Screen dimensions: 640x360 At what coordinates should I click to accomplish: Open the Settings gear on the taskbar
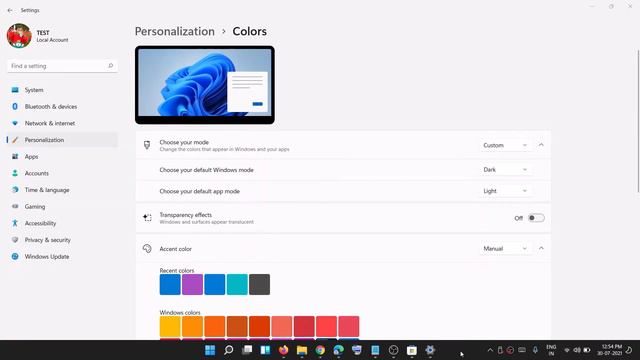click(430, 350)
